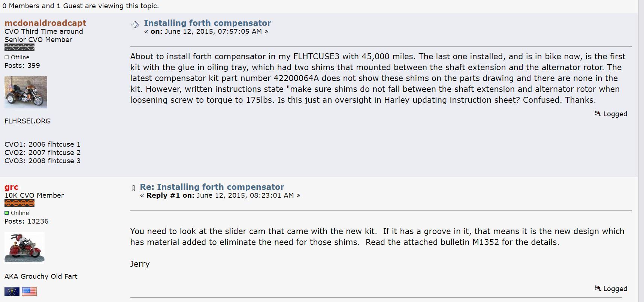Click the blue state flag under grc's profile

(12, 291)
